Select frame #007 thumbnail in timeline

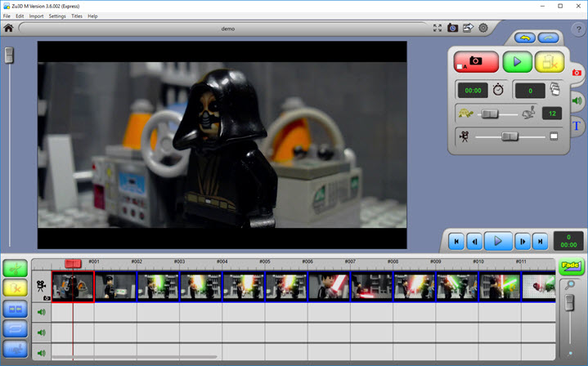[x=330, y=287]
